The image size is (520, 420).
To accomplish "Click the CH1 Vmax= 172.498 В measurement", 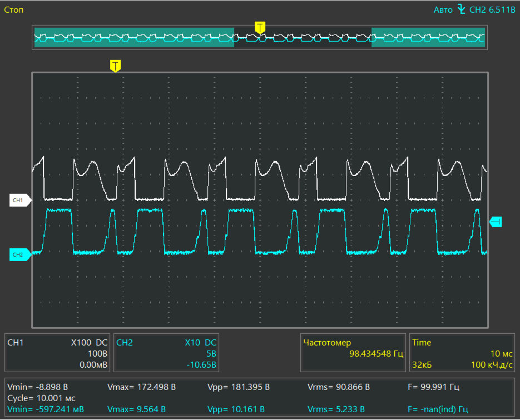I will click(142, 387).
